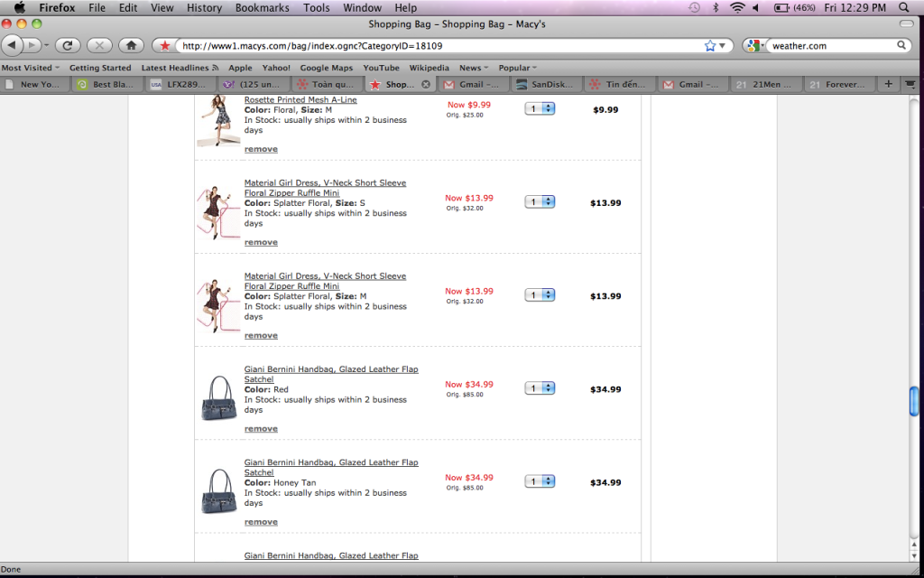Click the URL address field
Image resolution: width=924 pixels, height=578 pixels.
tap(433, 45)
